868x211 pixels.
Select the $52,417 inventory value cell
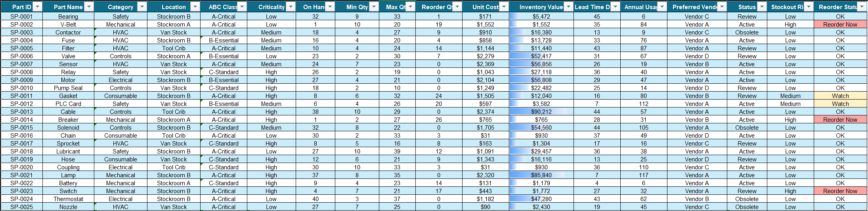(x=541, y=56)
